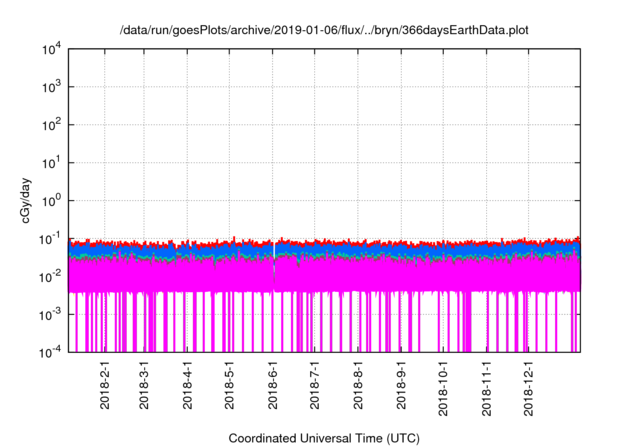
Task: Pick the 2018-7-1 date label
Action: click(x=315, y=385)
